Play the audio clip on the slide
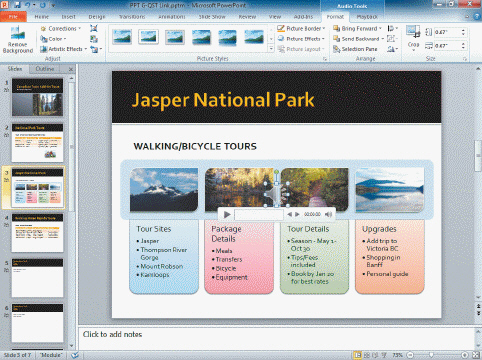Image resolution: width=482 pixels, height=360 pixels. (x=227, y=214)
